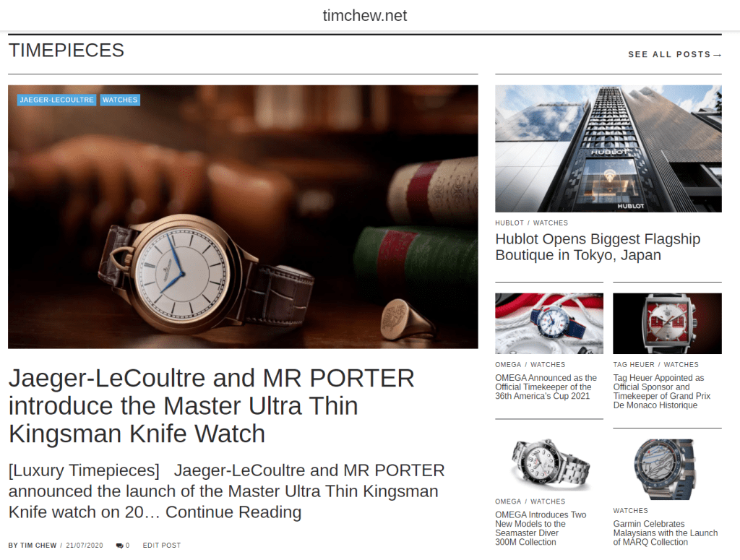Click the JAEGER-LECOULTRE category tag

click(x=56, y=100)
